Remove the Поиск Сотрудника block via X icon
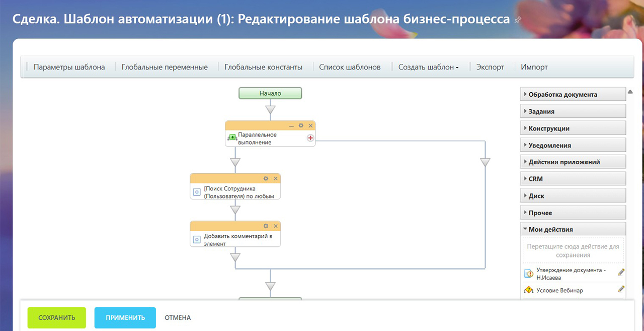 [x=276, y=179]
